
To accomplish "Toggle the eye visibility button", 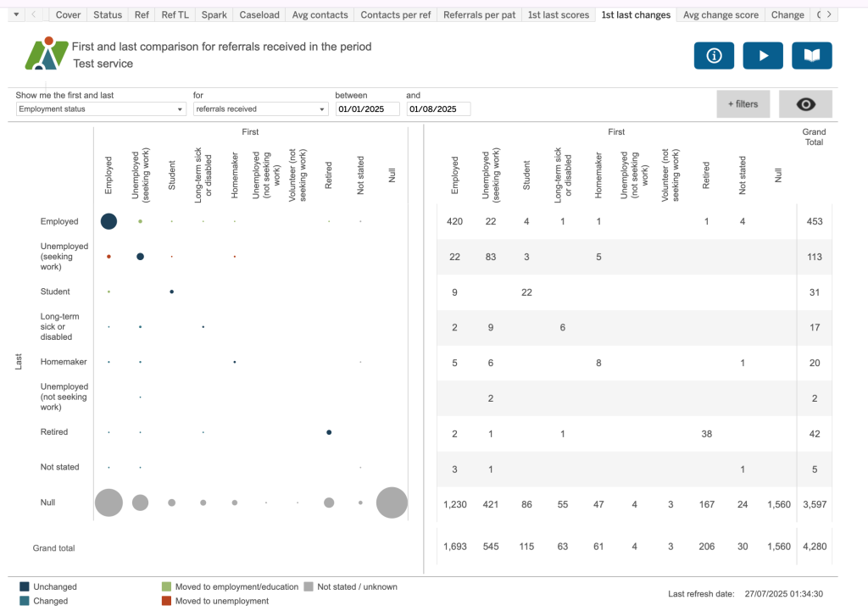I will point(805,104).
